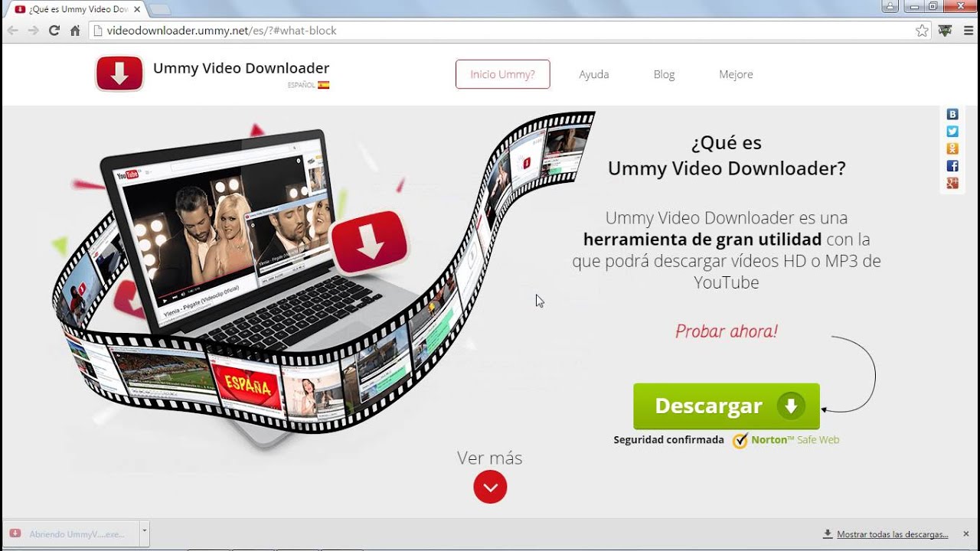Bookmark this page with star icon
The width and height of the screenshot is (980, 551).
pyautogui.click(x=922, y=31)
